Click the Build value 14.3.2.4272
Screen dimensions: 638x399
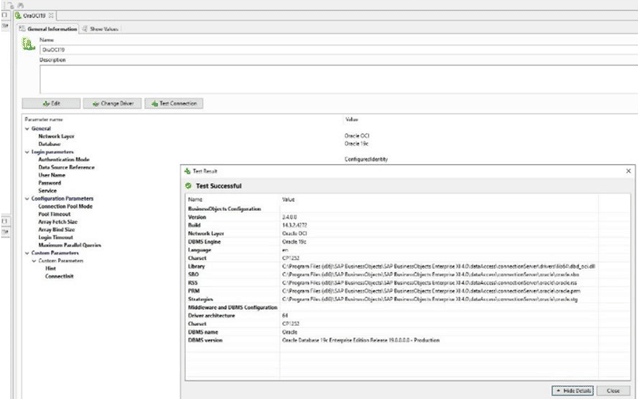tap(294, 225)
